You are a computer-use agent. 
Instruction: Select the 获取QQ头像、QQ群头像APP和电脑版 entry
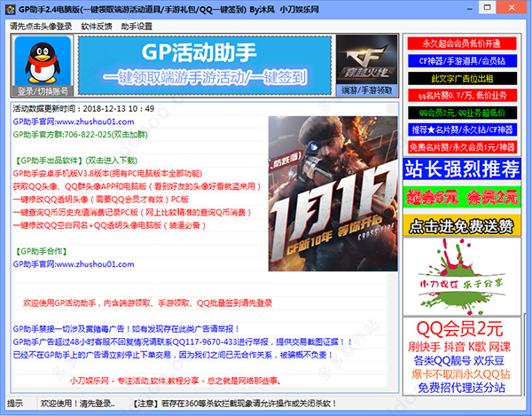137,186
